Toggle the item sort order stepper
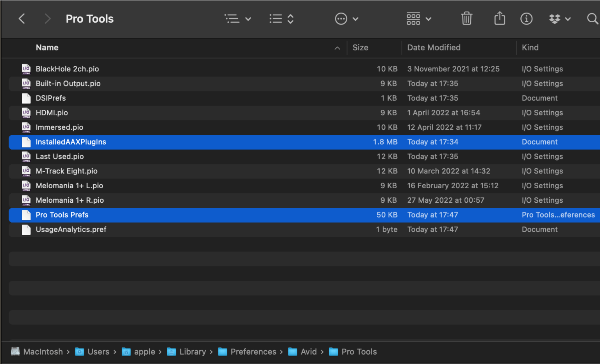600x364 pixels. 281,19
